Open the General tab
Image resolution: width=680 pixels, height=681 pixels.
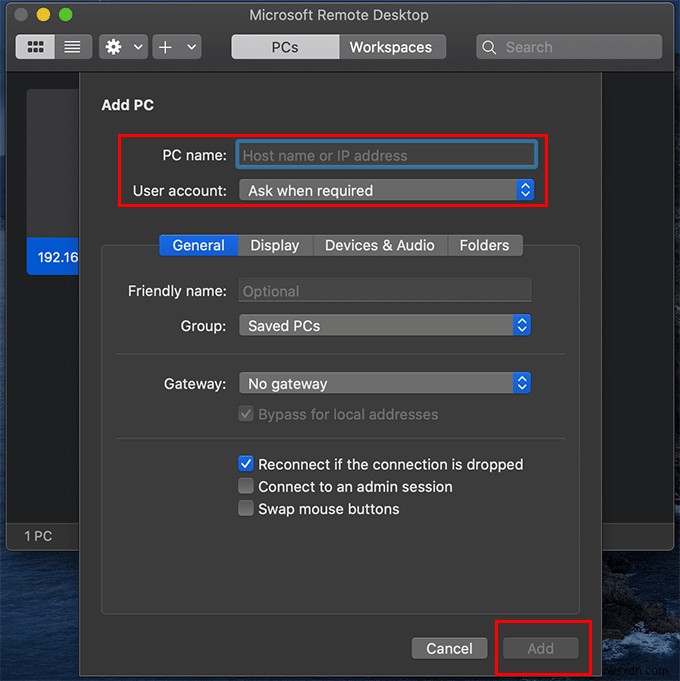click(199, 245)
